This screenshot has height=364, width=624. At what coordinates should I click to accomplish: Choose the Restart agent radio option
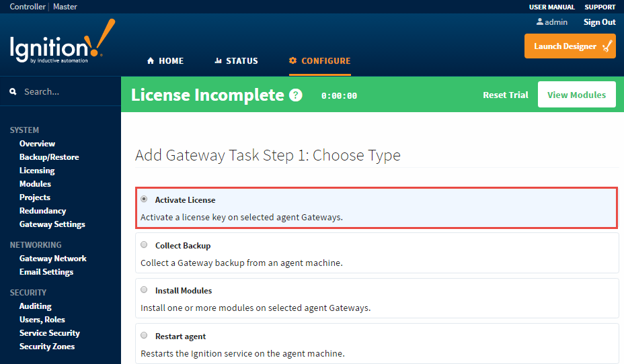point(144,336)
